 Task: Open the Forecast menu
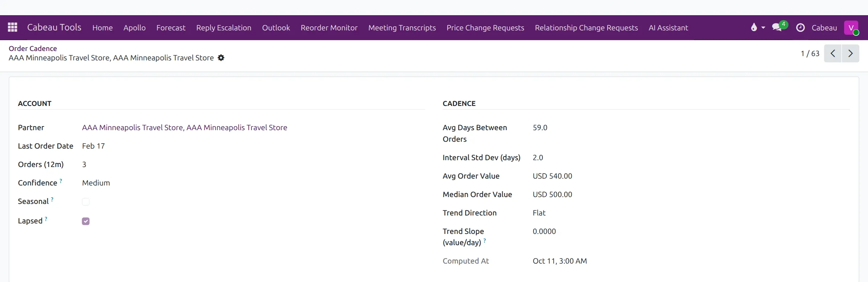pyautogui.click(x=171, y=27)
